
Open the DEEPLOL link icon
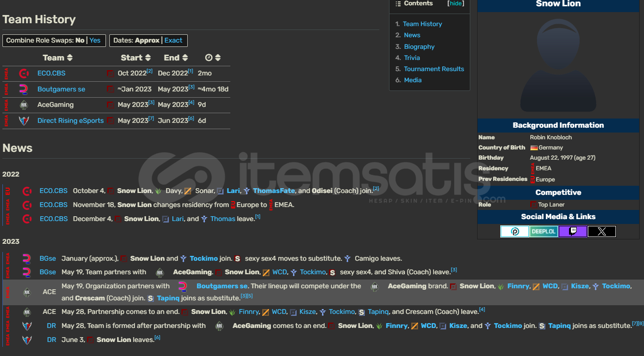(x=544, y=232)
